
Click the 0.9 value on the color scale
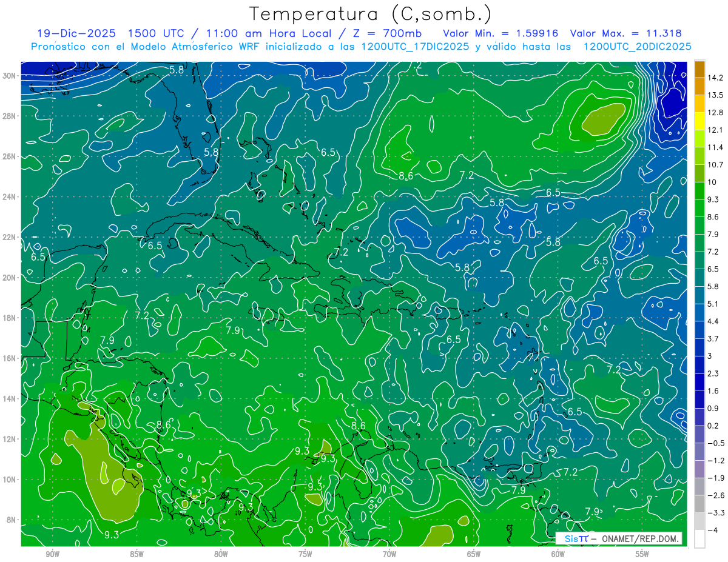(x=714, y=408)
